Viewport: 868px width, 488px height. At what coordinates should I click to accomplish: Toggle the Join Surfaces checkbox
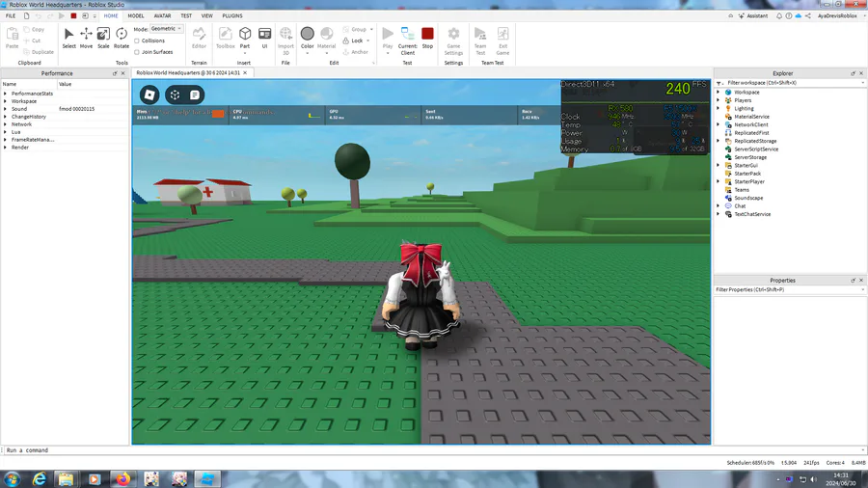coord(137,52)
